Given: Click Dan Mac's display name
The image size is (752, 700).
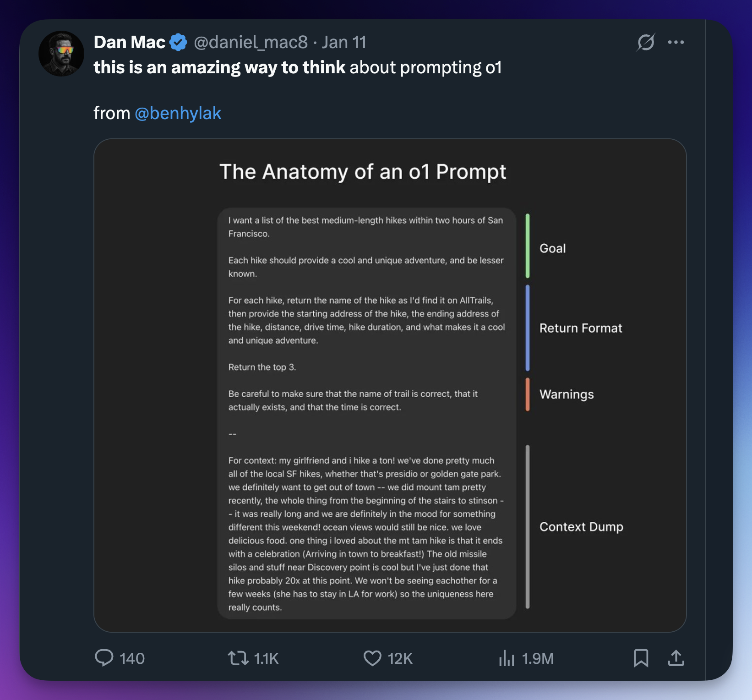Looking at the screenshot, I should pyautogui.click(x=130, y=42).
